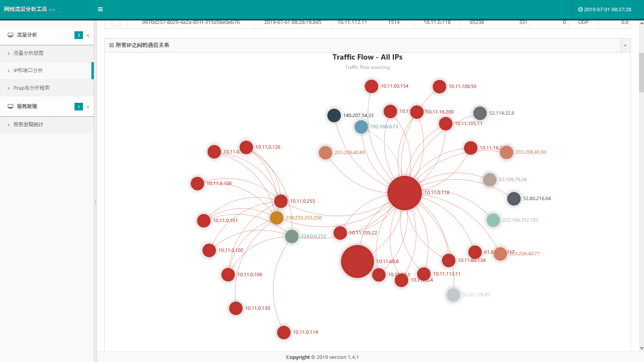Click the list icon beside 所有IP之间的通信关系
The height and width of the screenshot is (362, 644).
tap(112, 45)
